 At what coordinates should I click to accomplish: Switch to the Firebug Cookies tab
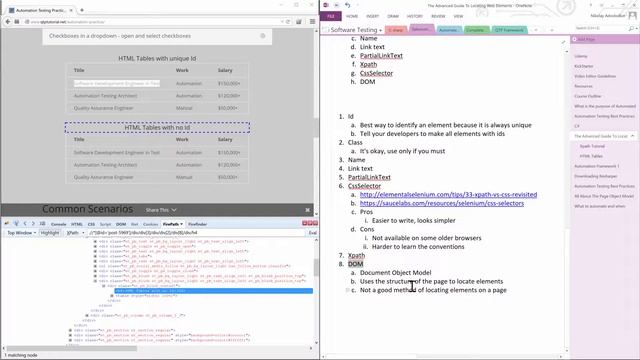pos(150,224)
